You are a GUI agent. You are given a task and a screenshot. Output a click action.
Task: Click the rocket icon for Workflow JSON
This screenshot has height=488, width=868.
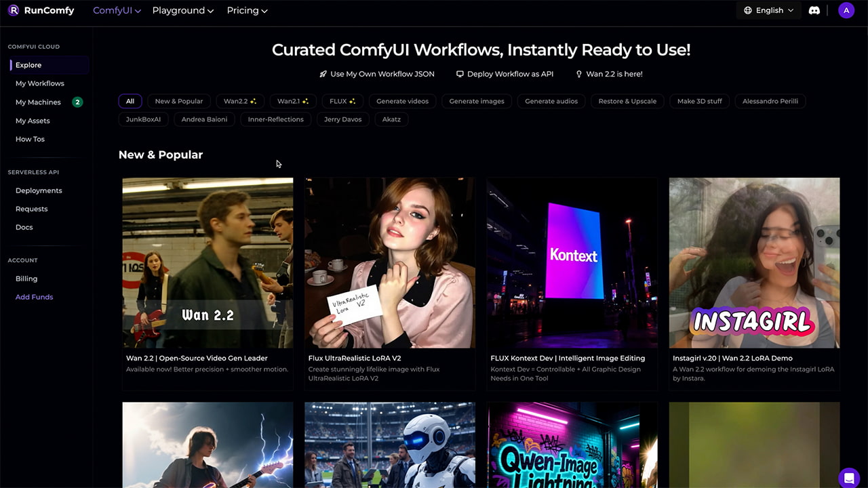tap(323, 74)
